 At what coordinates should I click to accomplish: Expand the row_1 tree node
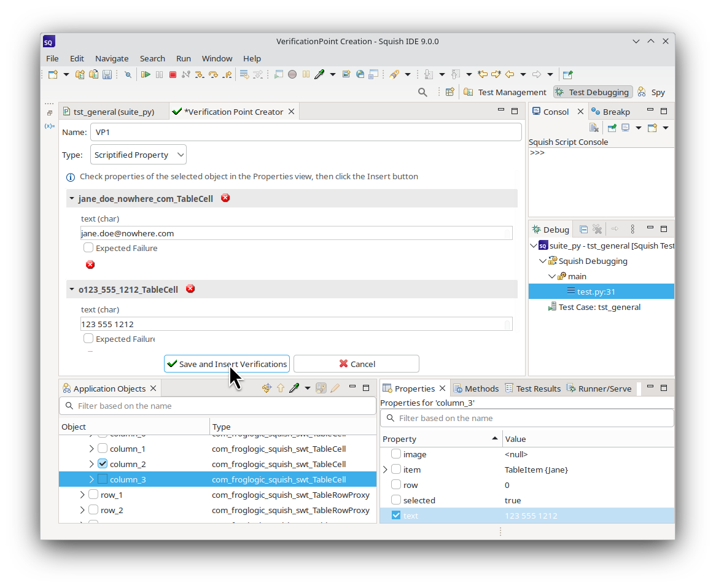pyautogui.click(x=82, y=495)
